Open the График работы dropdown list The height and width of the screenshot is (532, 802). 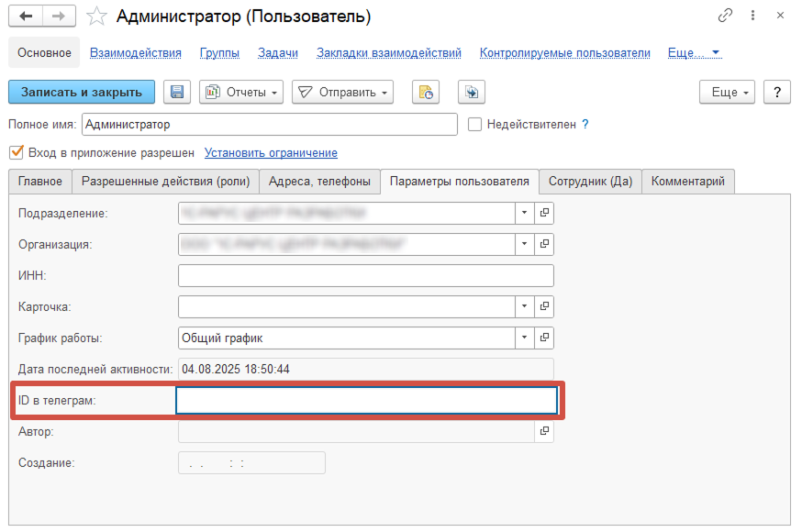[x=524, y=338]
